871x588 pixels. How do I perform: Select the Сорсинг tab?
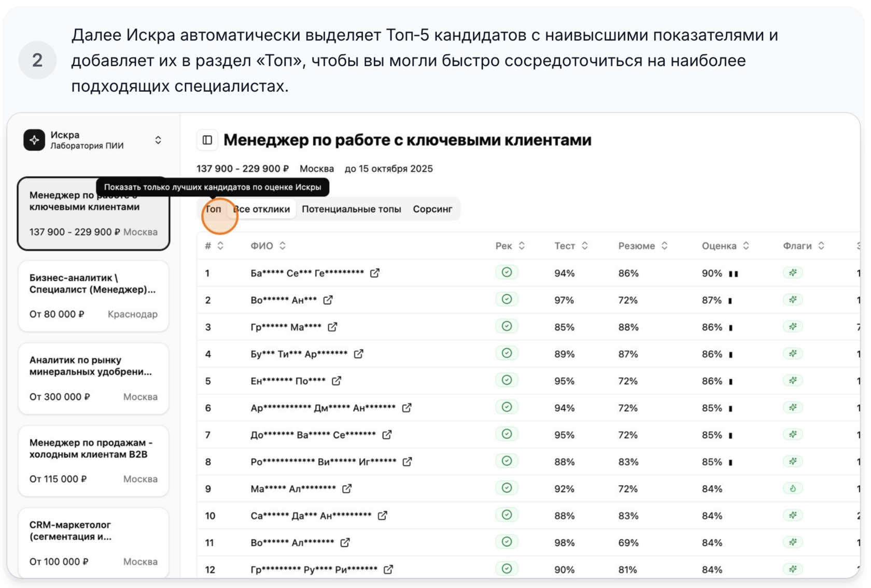pos(432,209)
